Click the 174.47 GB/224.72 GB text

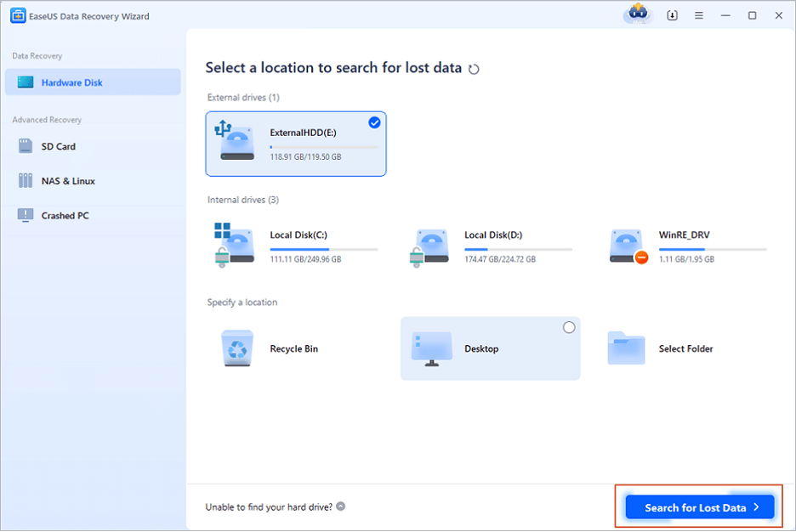(500, 259)
